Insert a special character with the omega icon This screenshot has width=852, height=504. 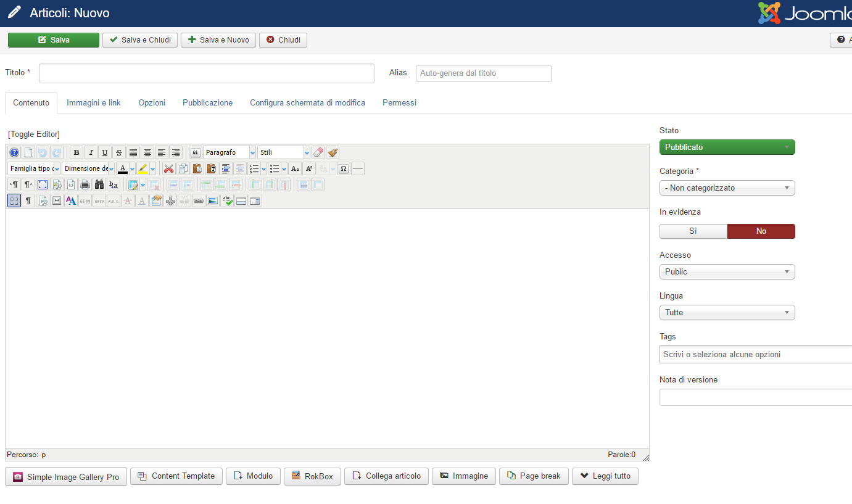point(343,168)
